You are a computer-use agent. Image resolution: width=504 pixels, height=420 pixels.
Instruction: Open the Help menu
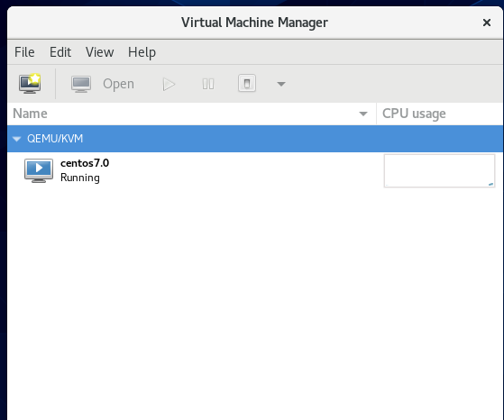(142, 52)
